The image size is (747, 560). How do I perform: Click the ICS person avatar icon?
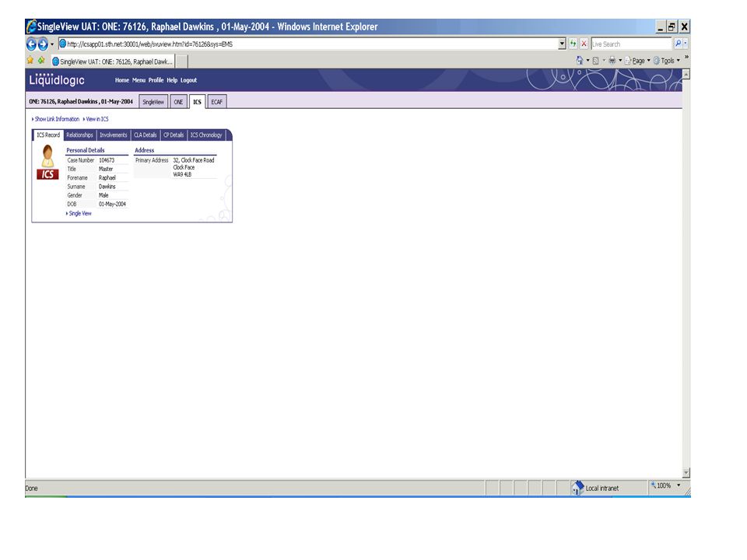tap(47, 163)
